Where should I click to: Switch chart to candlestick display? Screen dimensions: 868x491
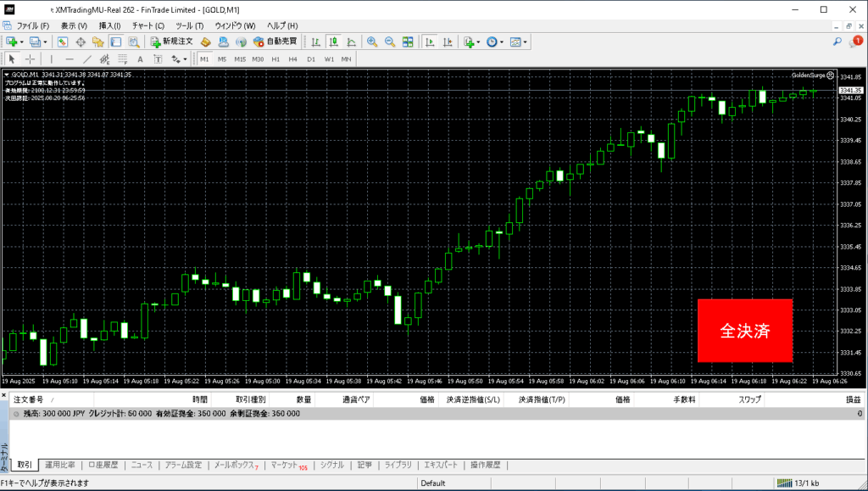333,42
